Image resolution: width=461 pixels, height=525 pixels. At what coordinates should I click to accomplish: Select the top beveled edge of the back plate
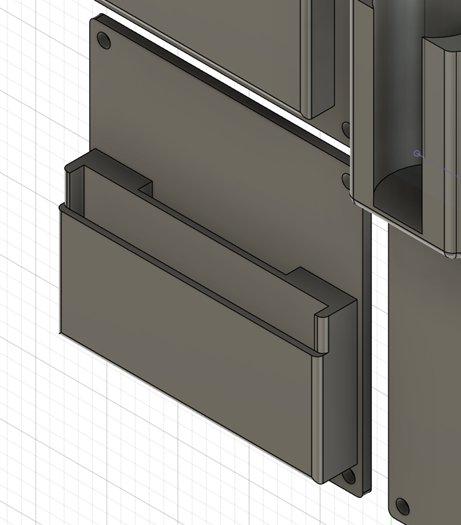click(x=224, y=85)
